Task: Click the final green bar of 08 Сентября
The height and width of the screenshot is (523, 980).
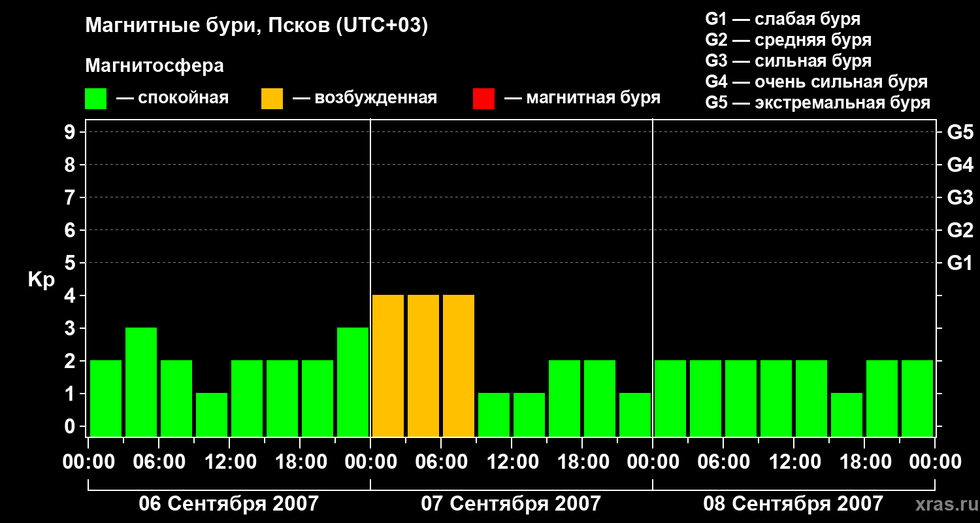Action: [x=917, y=399]
